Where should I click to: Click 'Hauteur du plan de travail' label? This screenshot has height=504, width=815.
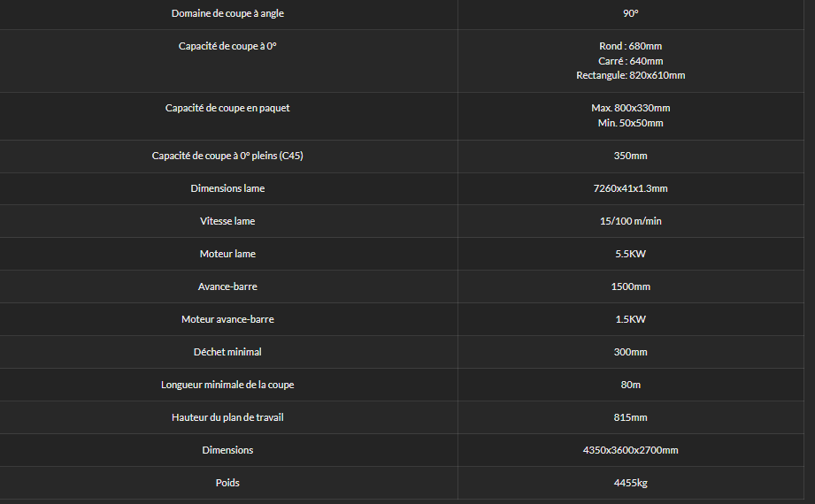pyautogui.click(x=227, y=417)
